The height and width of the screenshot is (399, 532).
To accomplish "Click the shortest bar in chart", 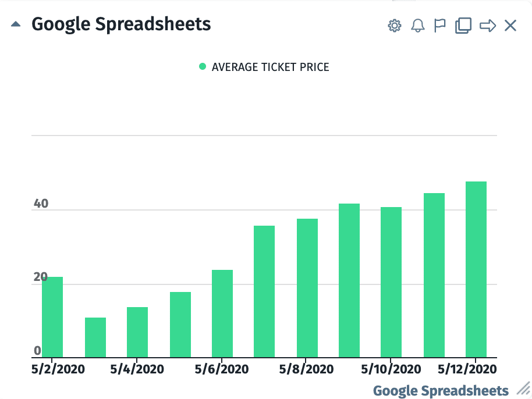I will pos(95,337).
